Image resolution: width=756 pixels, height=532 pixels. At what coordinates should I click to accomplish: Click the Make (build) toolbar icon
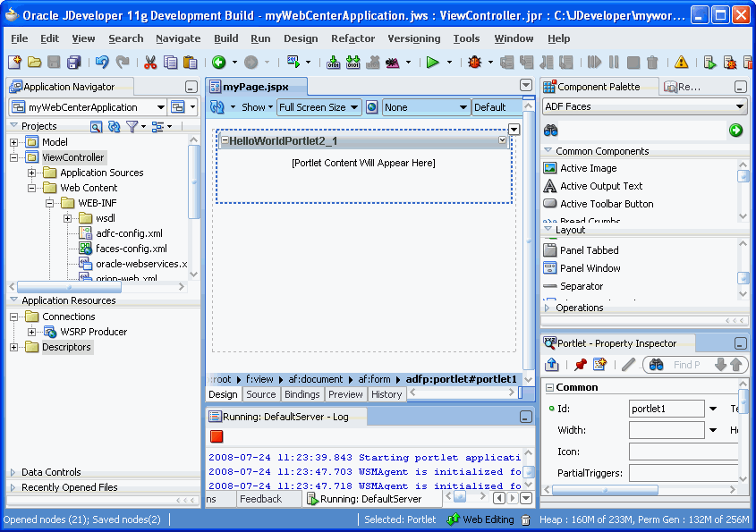coord(333,63)
